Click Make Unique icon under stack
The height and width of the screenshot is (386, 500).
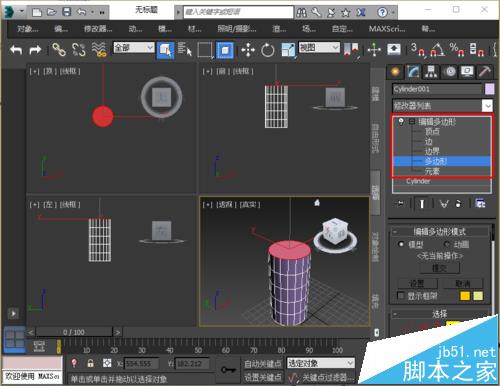coord(444,203)
